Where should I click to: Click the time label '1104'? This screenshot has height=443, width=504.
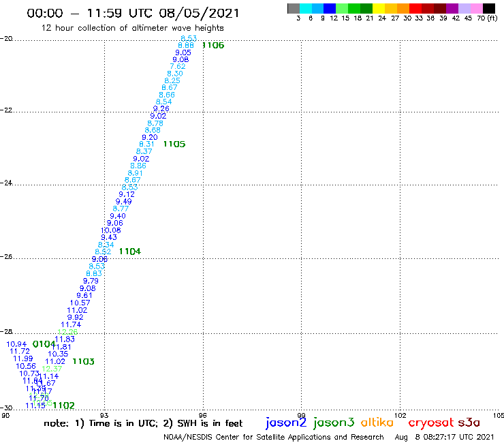(x=130, y=251)
